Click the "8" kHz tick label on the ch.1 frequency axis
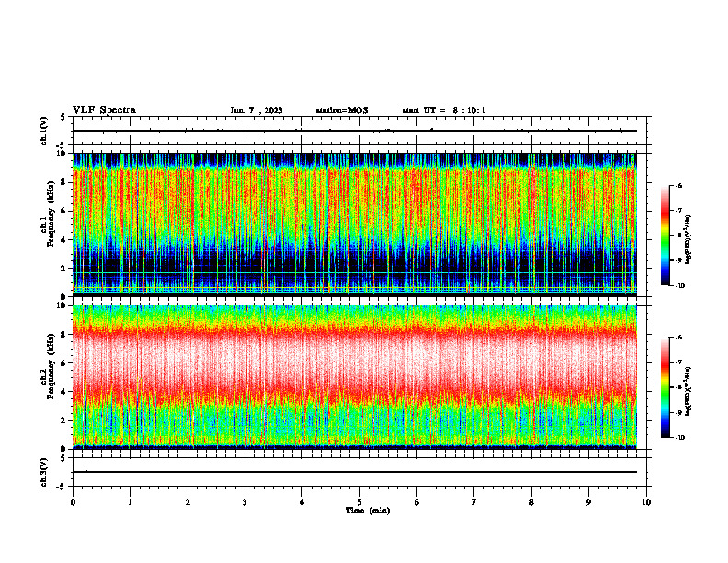 [64, 182]
